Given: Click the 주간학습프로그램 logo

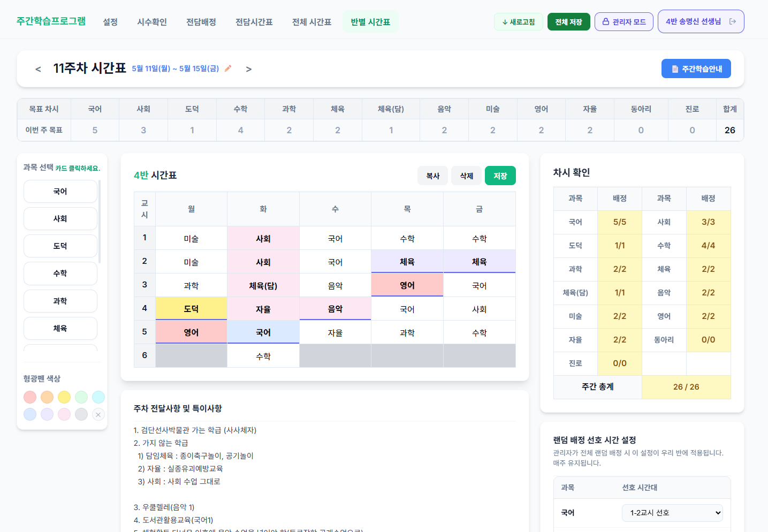Looking at the screenshot, I should coord(51,21).
